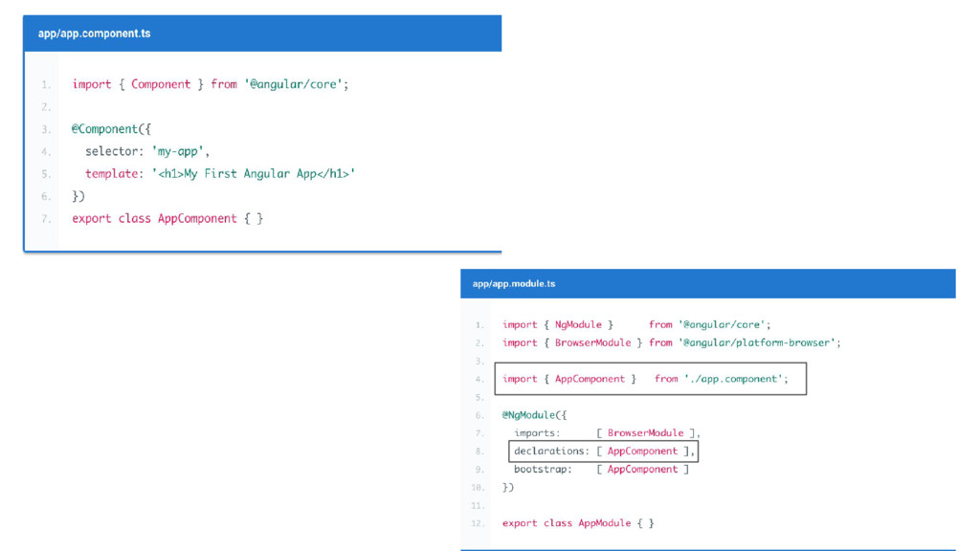This screenshot has width=980, height=551.
Task: Click the 'bootstrap:' key in NgModule
Action: tap(543, 469)
